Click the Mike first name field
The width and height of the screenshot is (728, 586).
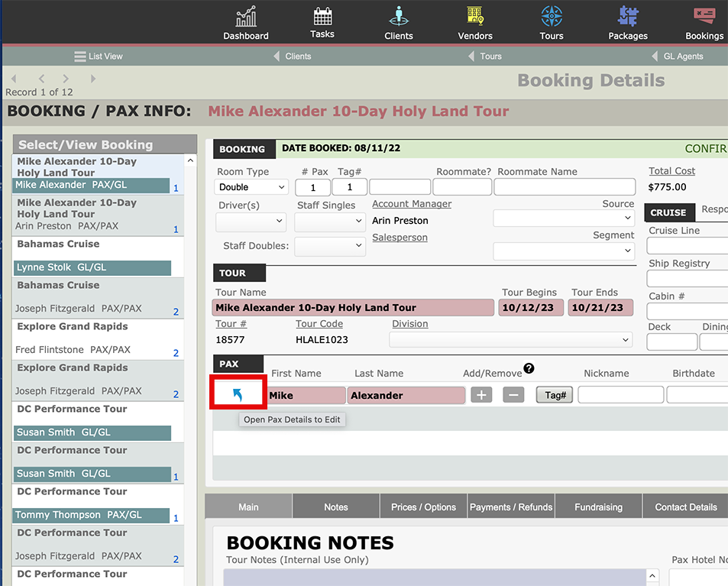point(307,395)
